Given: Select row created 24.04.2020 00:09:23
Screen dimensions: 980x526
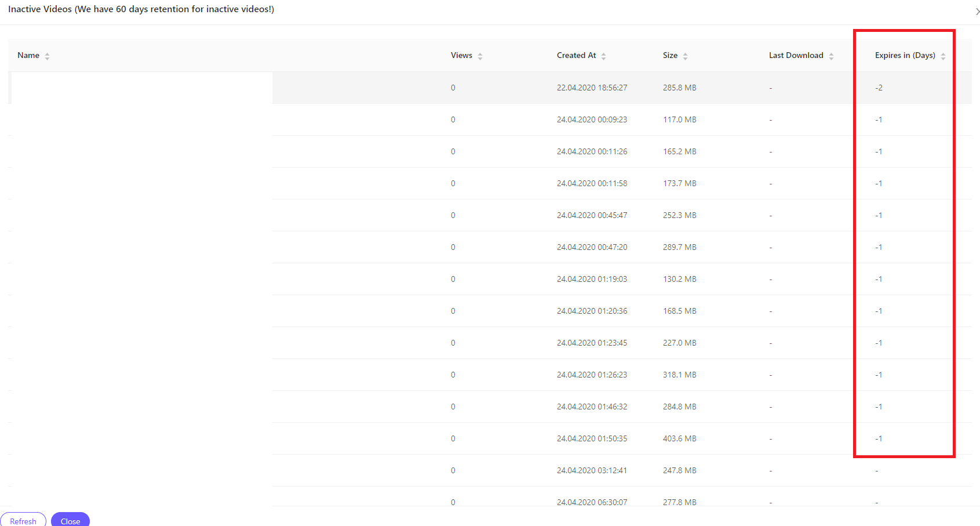Looking at the screenshot, I should tap(490, 119).
